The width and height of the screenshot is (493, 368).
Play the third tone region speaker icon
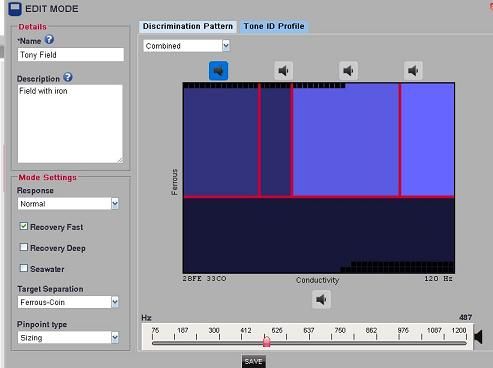coord(348,71)
